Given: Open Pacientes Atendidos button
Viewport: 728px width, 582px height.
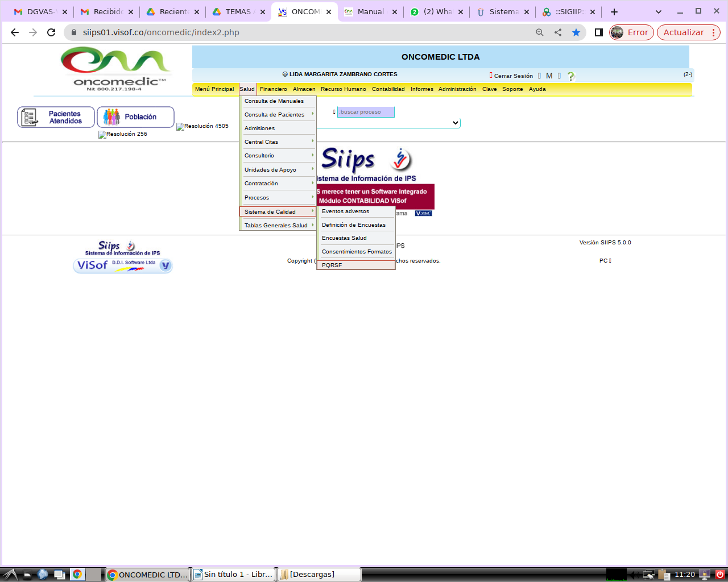Looking at the screenshot, I should (56, 117).
